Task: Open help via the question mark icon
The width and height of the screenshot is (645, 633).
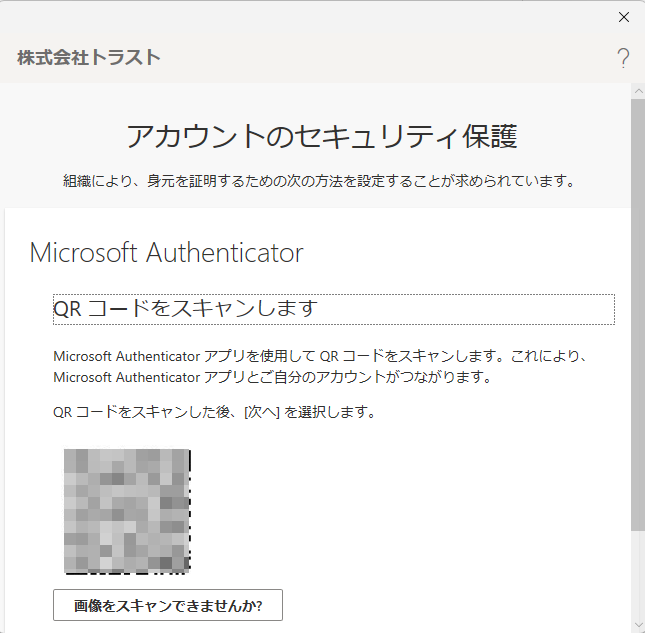Action: pos(623,58)
